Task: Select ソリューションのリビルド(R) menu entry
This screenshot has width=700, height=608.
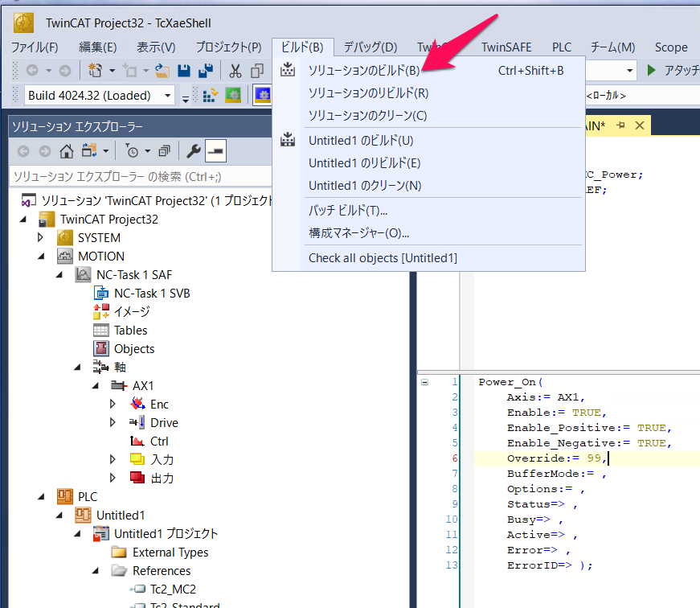Action: 428,93
